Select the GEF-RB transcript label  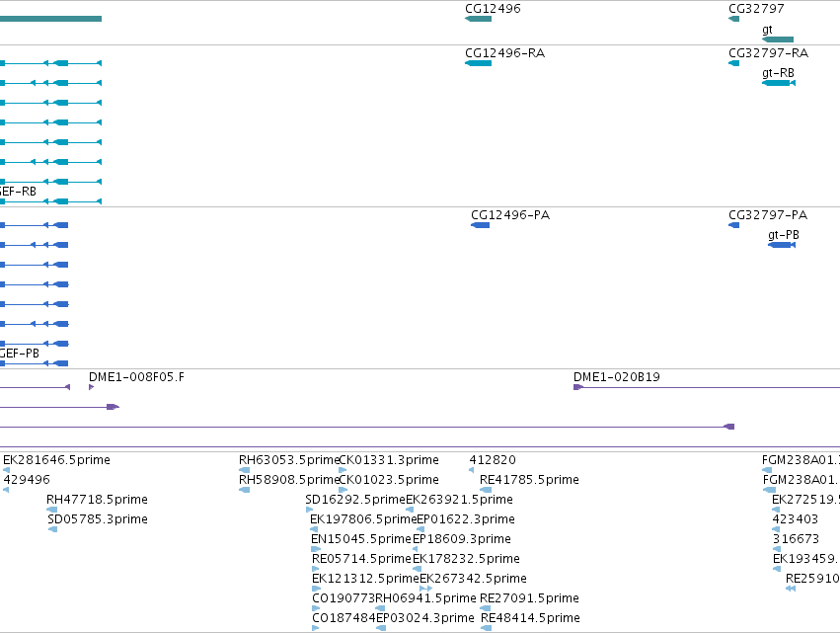point(18,192)
